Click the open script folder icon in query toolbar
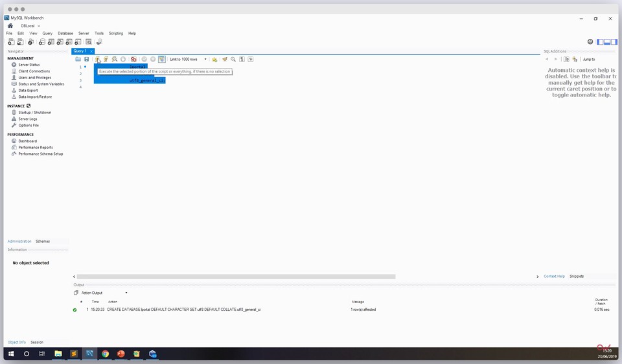 click(78, 59)
